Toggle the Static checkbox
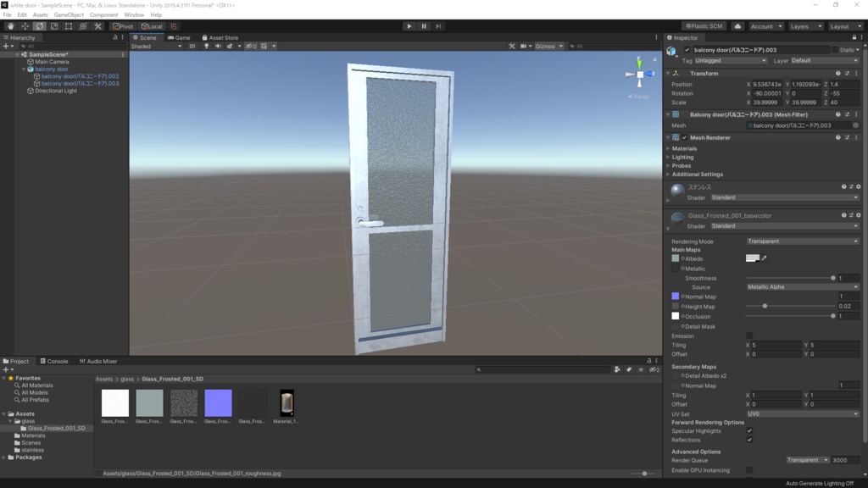 835,50
